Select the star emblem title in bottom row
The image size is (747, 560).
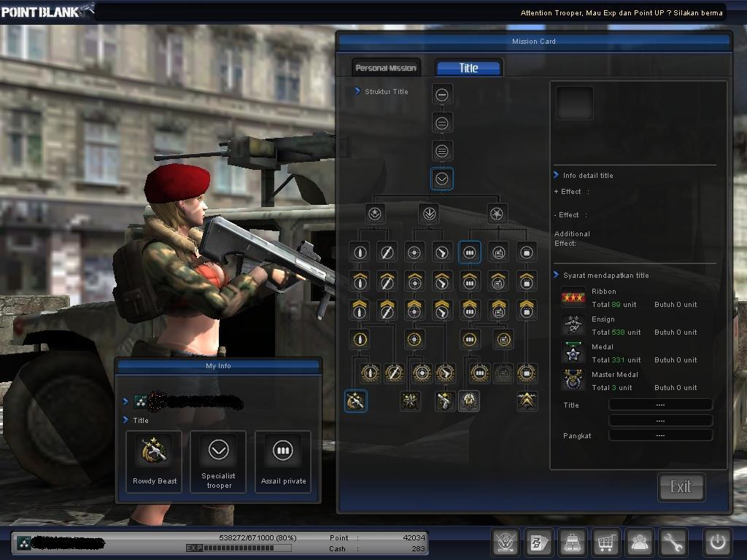410,401
